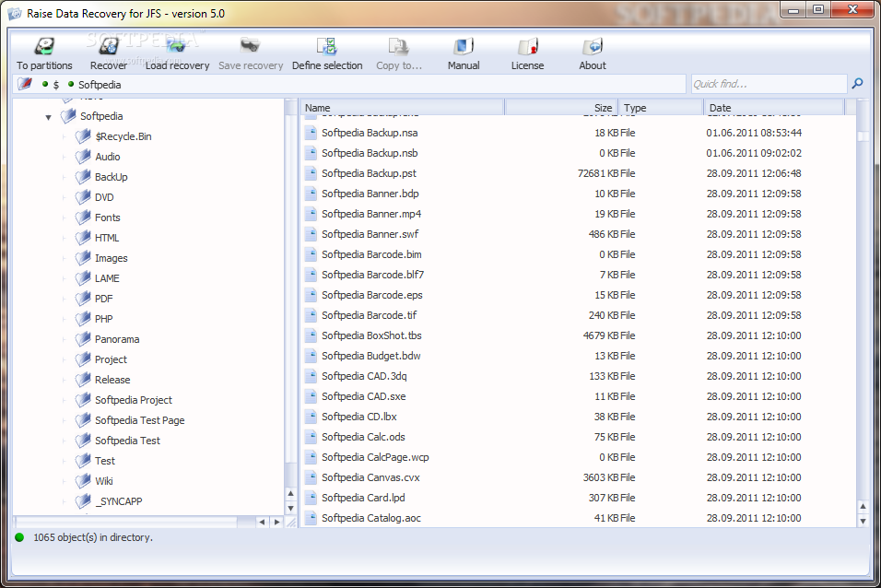The width and height of the screenshot is (881, 588).
Task: Click status text 1065 object(s) in directory
Action: (93, 537)
